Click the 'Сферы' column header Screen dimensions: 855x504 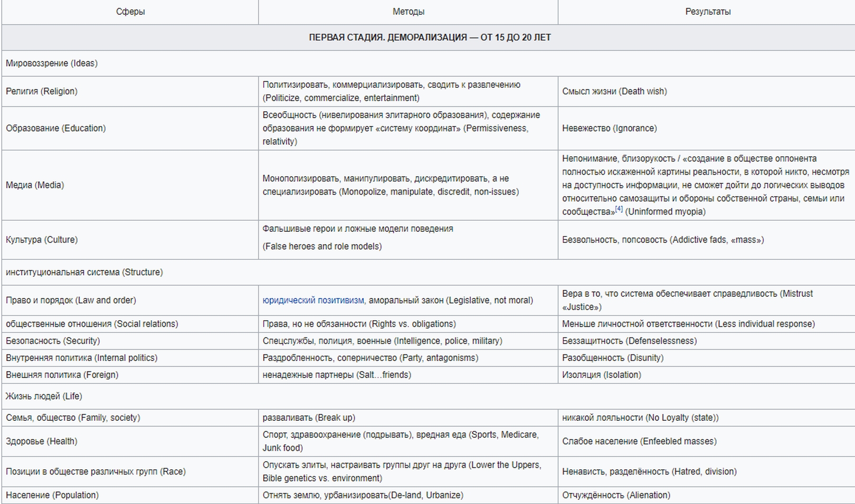click(x=130, y=12)
